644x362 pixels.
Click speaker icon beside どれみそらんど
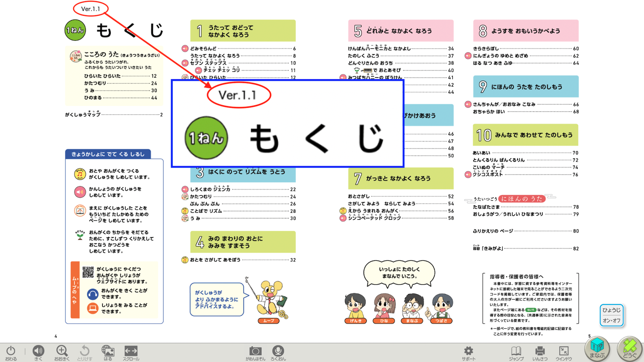(x=185, y=48)
